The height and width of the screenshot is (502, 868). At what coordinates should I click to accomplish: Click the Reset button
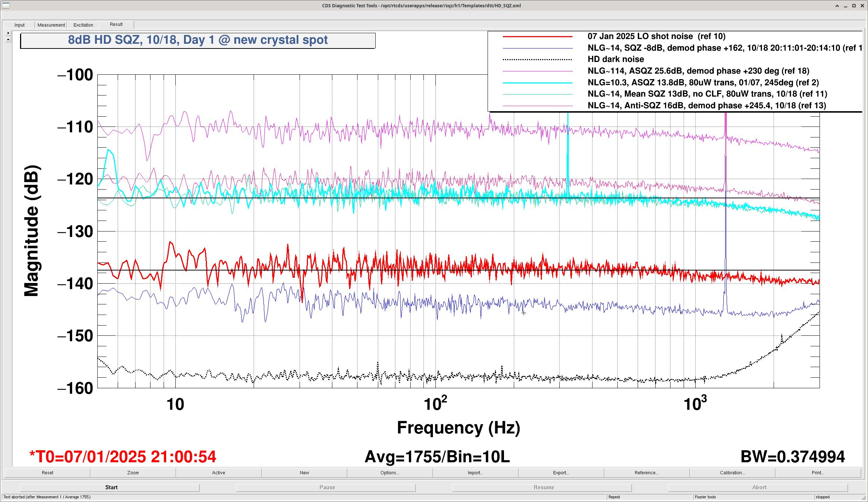[x=47, y=473]
